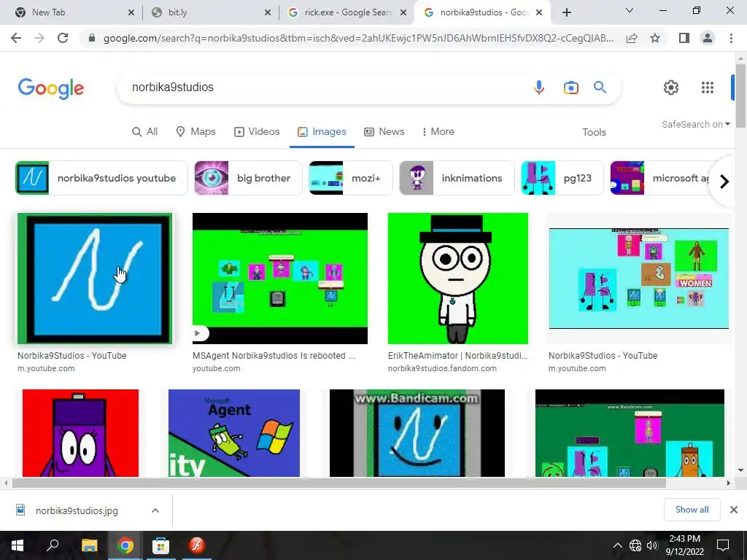Viewport: 747px width, 560px height.
Task: Open Flash app in the taskbar
Action: 196,545
